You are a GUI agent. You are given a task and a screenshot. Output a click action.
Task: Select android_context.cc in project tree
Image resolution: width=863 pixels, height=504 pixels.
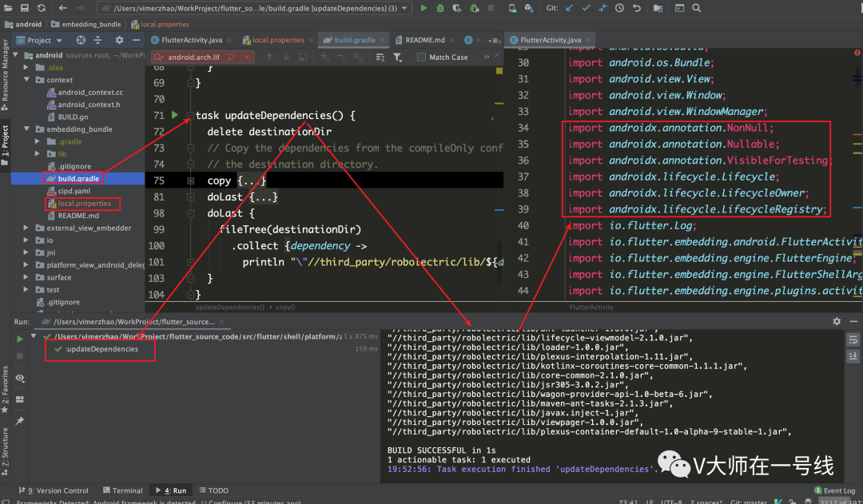[90, 92]
